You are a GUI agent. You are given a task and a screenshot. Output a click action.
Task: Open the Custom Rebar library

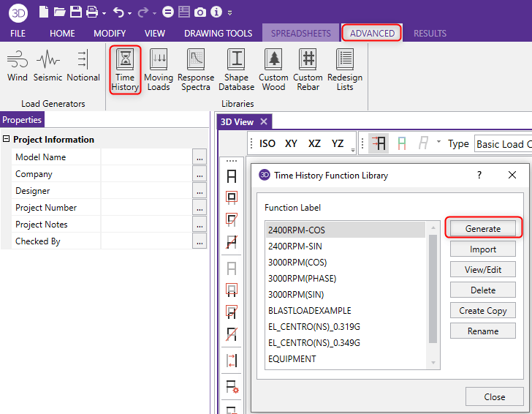(x=308, y=69)
